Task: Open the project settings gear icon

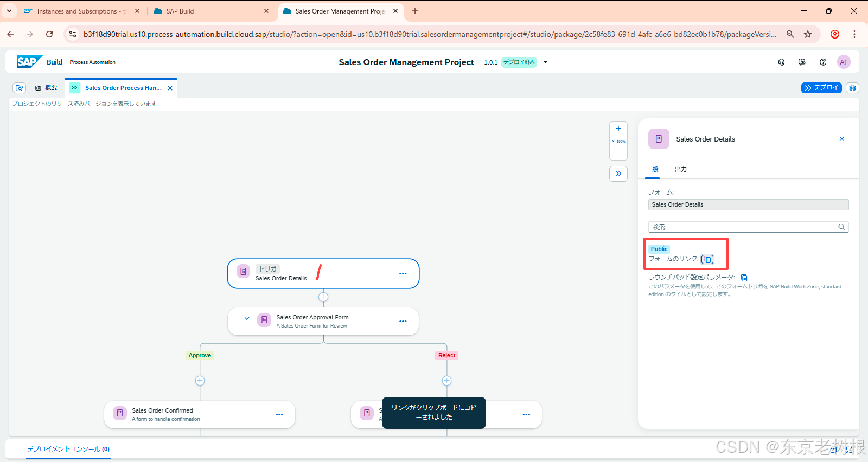Action: (x=852, y=88)
